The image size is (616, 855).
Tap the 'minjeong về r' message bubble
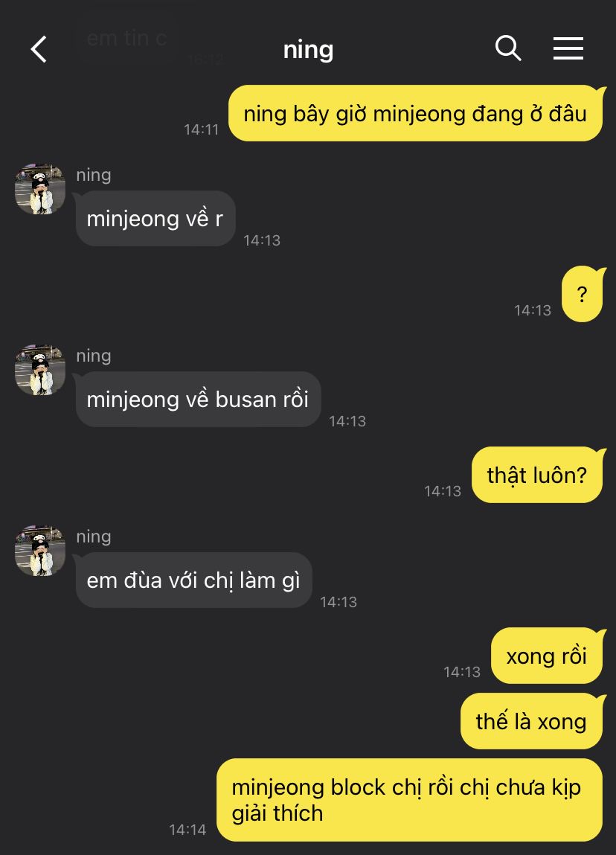(x=155, y=219)
